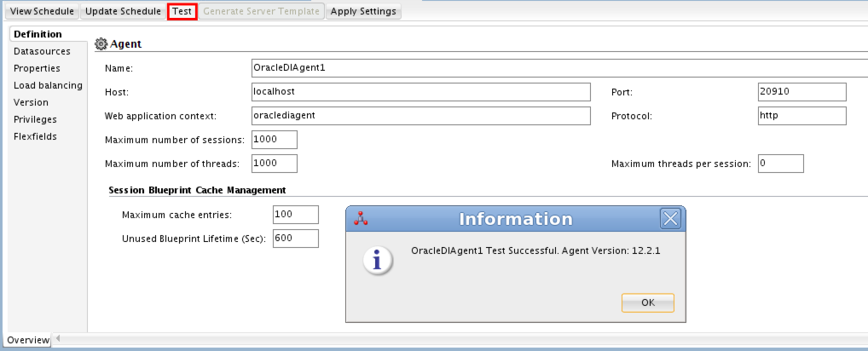Click the blue information icon in dialog
Viewport: 868px width, 351px height.
[x=378, y=261]
